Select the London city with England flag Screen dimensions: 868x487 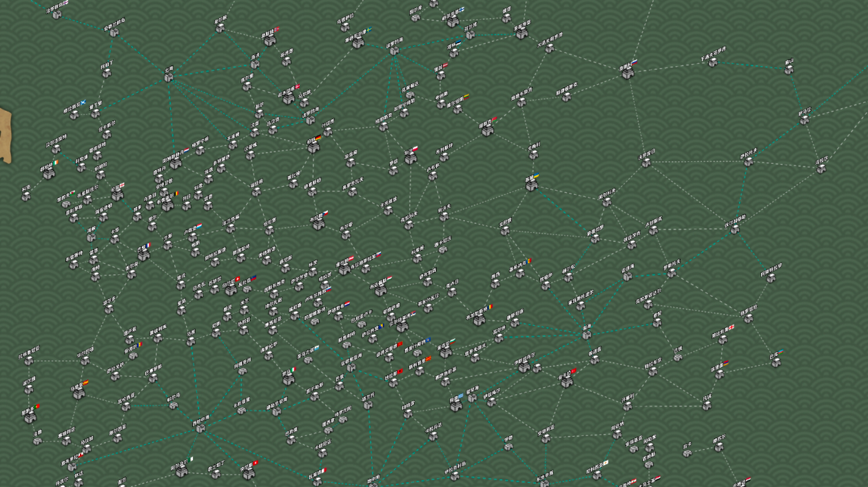tap(117, 194)
